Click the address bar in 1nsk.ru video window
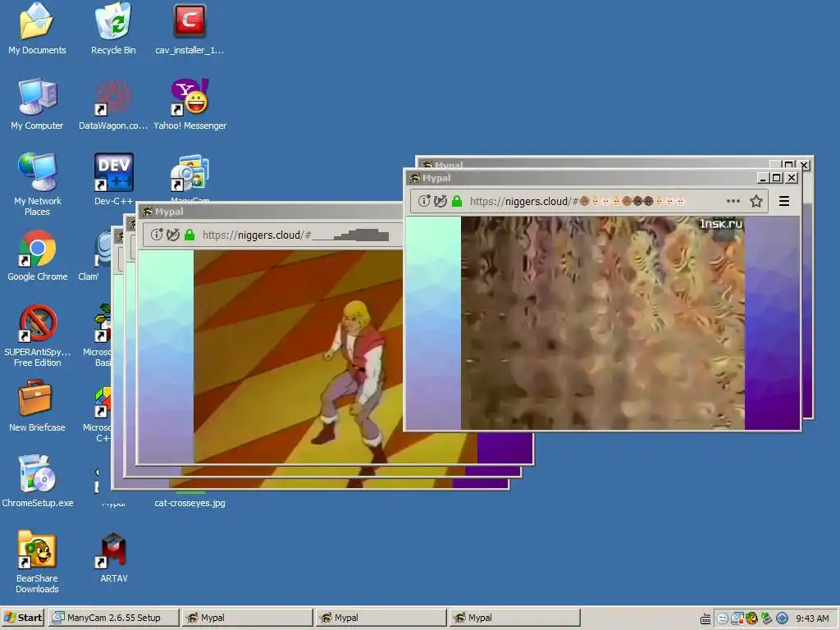The image size is (840, 630). [x=589, y=201]
